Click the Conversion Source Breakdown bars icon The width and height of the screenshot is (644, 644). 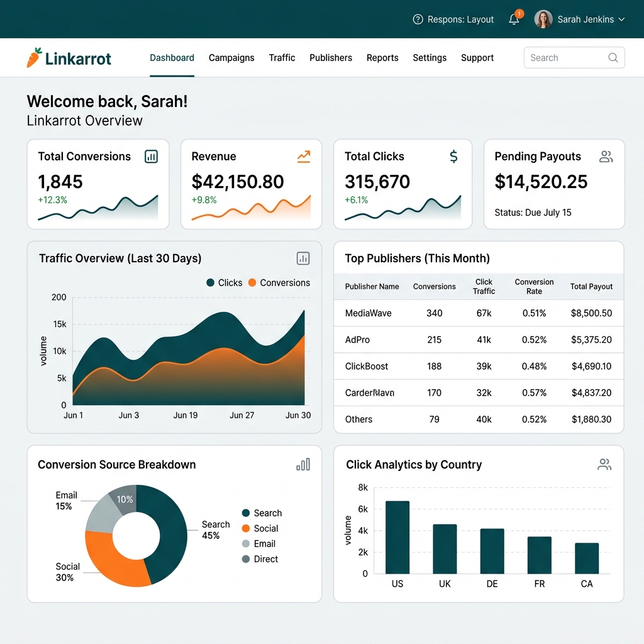pos(303,465)
